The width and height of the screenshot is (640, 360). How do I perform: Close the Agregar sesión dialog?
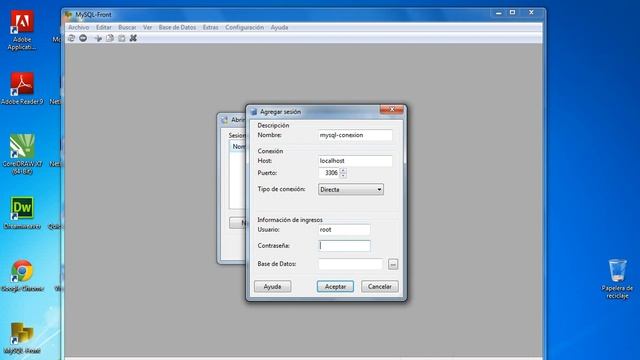click(x=391, y=109)
